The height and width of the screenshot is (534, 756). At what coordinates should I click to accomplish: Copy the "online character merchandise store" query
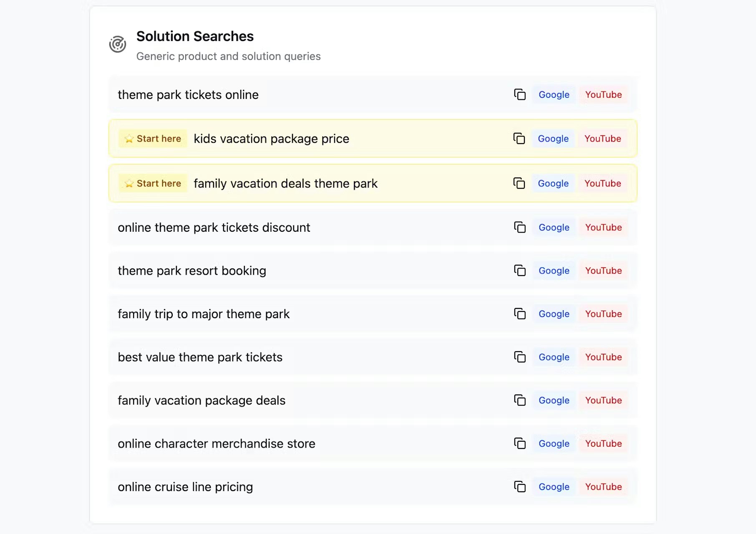520,444
